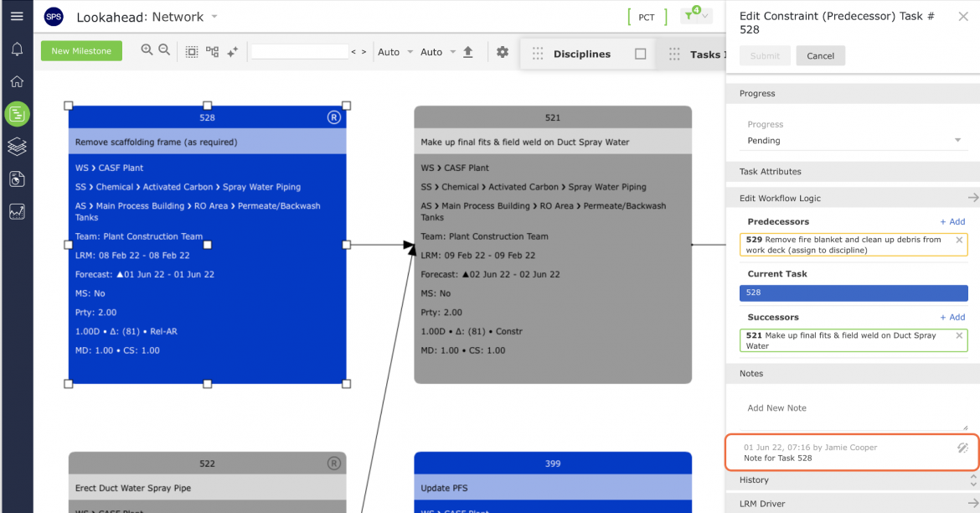Add a new successor

click(x=952, y=317)
